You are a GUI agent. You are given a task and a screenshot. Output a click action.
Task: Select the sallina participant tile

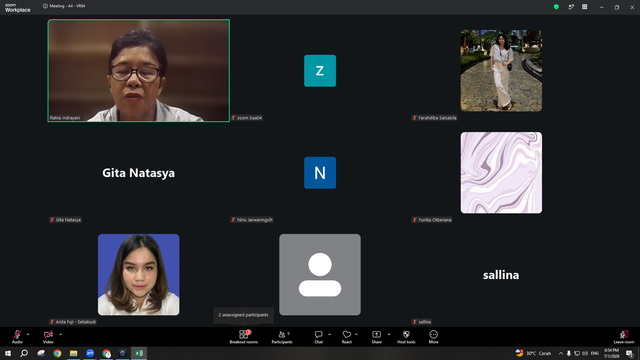click(x=501, y=275)
